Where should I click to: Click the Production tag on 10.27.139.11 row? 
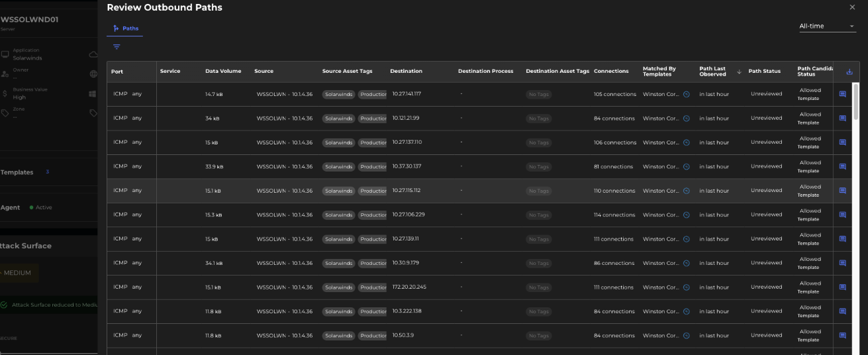click(x=373, y=239)
